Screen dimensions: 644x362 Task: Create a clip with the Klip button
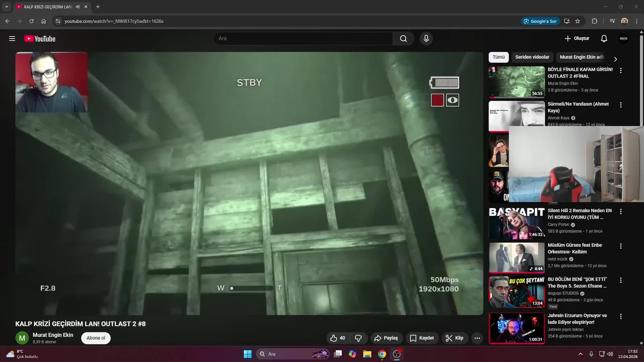click(x=454, y=338)
